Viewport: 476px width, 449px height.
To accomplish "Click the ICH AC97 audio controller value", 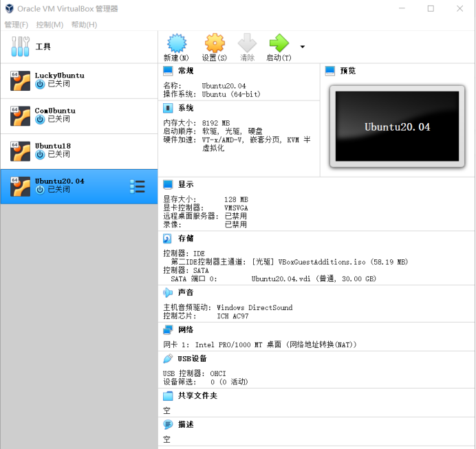I will pos(232,316).
